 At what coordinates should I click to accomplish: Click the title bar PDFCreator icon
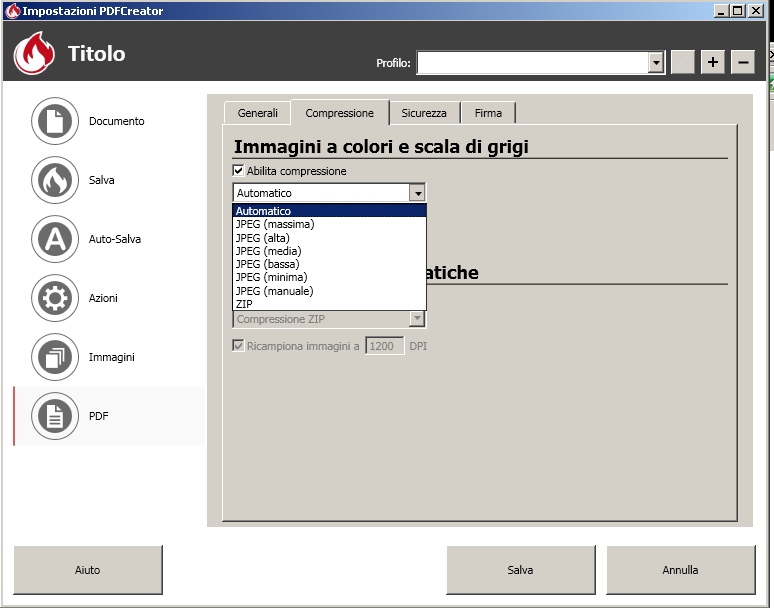[12, 10]
